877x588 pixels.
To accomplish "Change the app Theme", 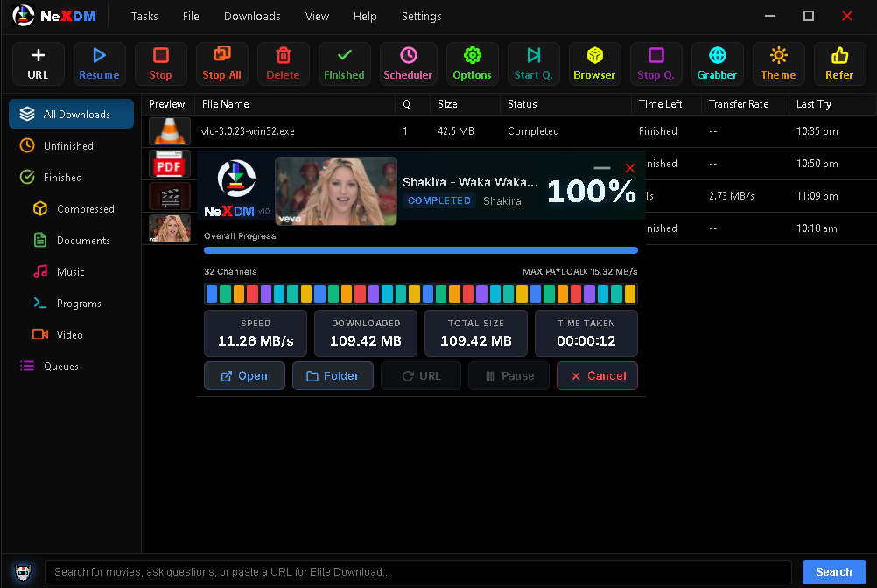I will pyautogui.click(x=778, y=63).
